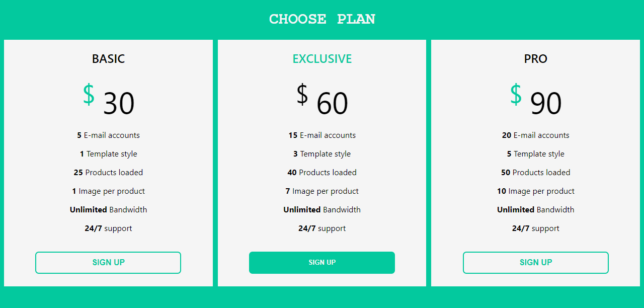Click the dollar sign icon beside the Pro price
This screenshot has height=308, width=644.
515,95
